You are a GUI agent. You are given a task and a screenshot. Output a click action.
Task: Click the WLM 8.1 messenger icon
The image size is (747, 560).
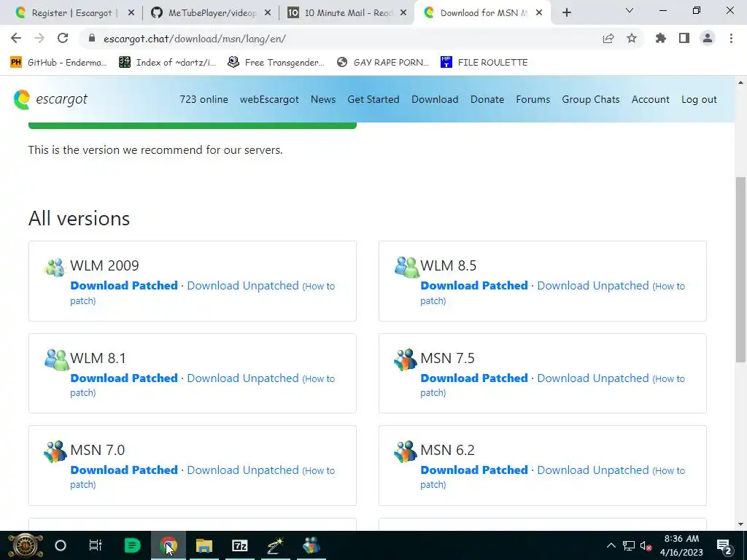[57, 359]
